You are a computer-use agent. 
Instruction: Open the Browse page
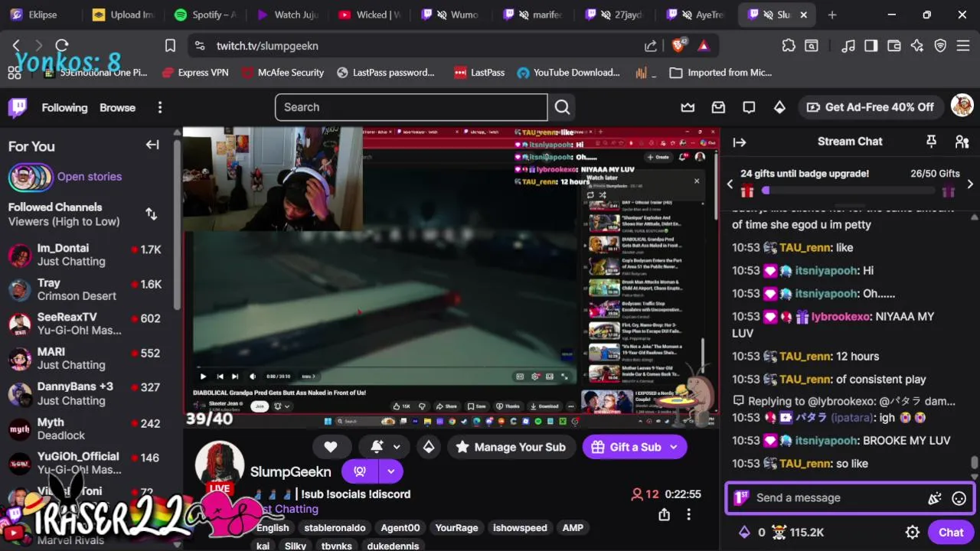click(117, 108)
